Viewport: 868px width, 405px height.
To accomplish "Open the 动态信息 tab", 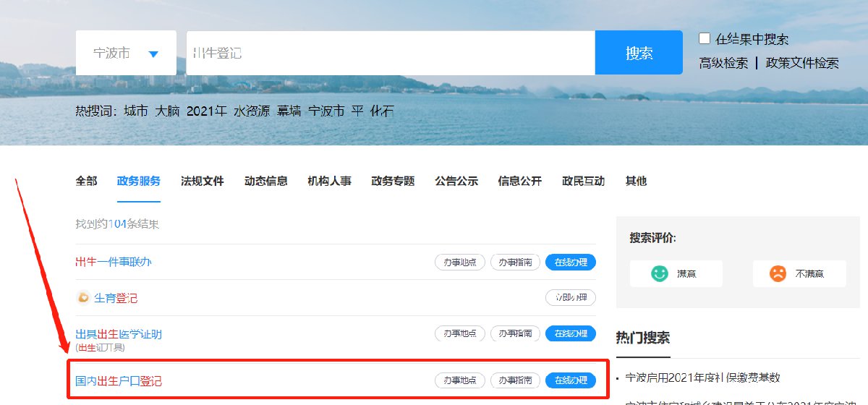I will 266,181.
